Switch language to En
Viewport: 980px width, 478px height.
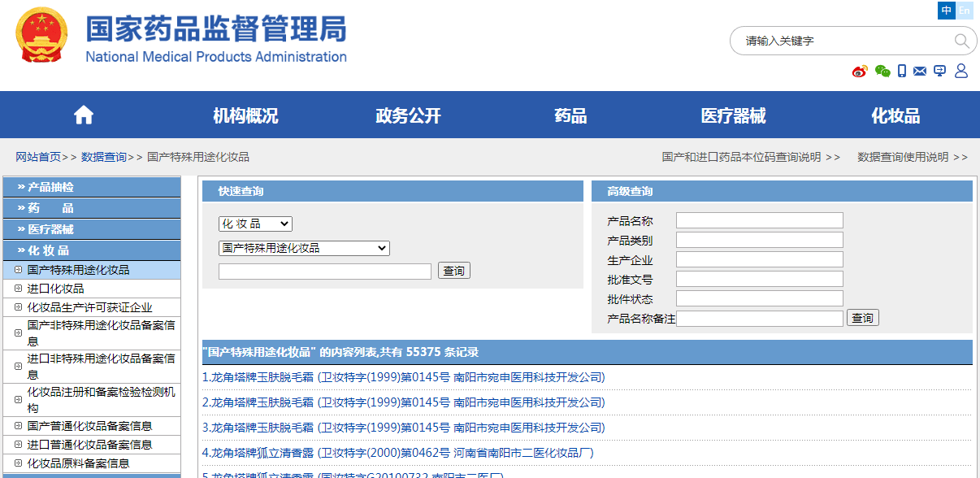click(x=965, y=11)
